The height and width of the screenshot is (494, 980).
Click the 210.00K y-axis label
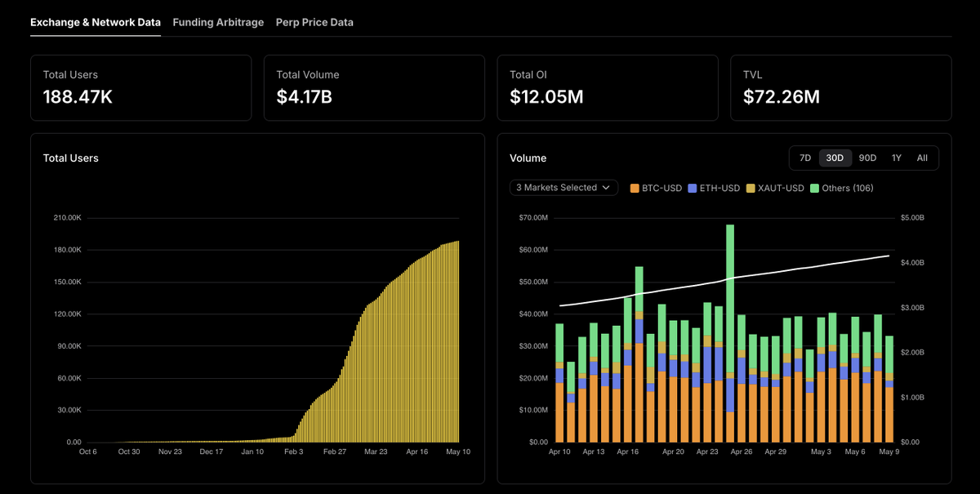click(x=68, y=218)
